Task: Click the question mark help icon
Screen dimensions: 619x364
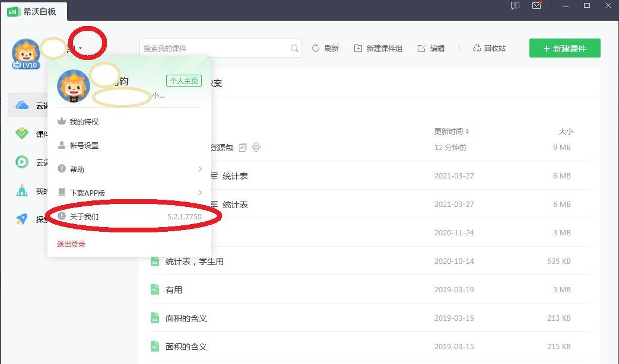Action: tap(514, 6)
